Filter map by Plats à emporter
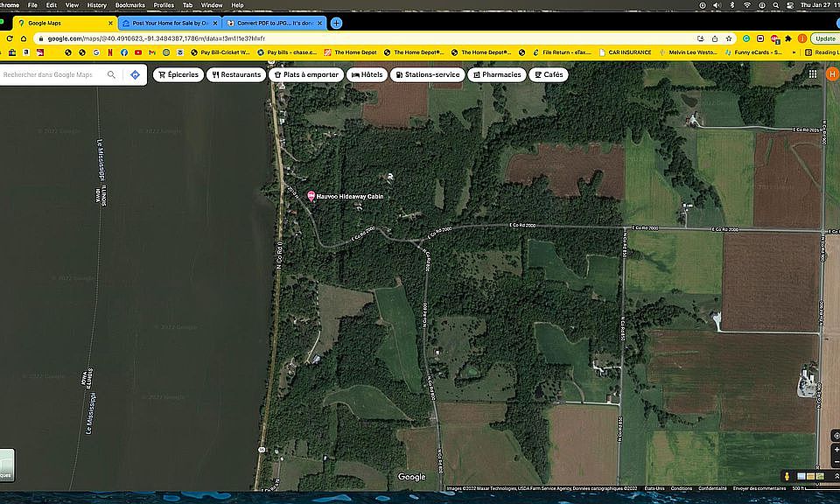 pyautogui.click(x=306, y=74)
